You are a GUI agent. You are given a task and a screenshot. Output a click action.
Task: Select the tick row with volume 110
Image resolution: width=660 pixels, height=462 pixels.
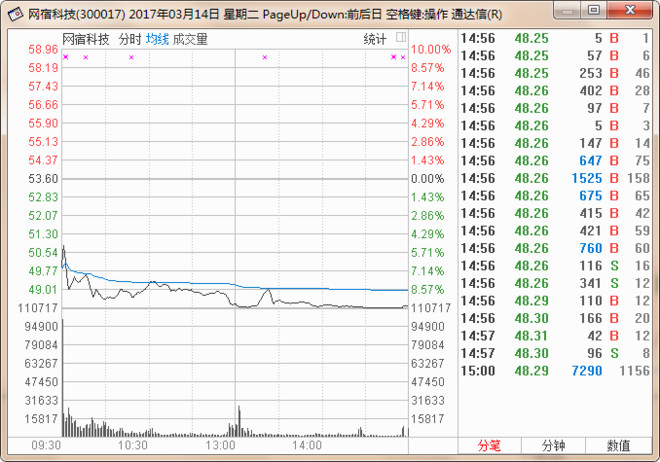555,301
